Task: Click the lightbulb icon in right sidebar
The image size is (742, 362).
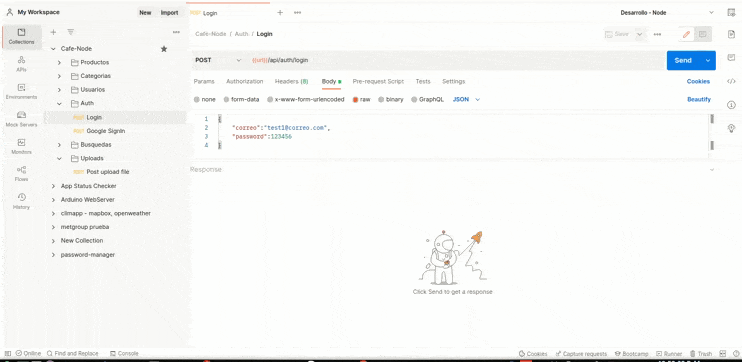Action: (x=731, y=128)
